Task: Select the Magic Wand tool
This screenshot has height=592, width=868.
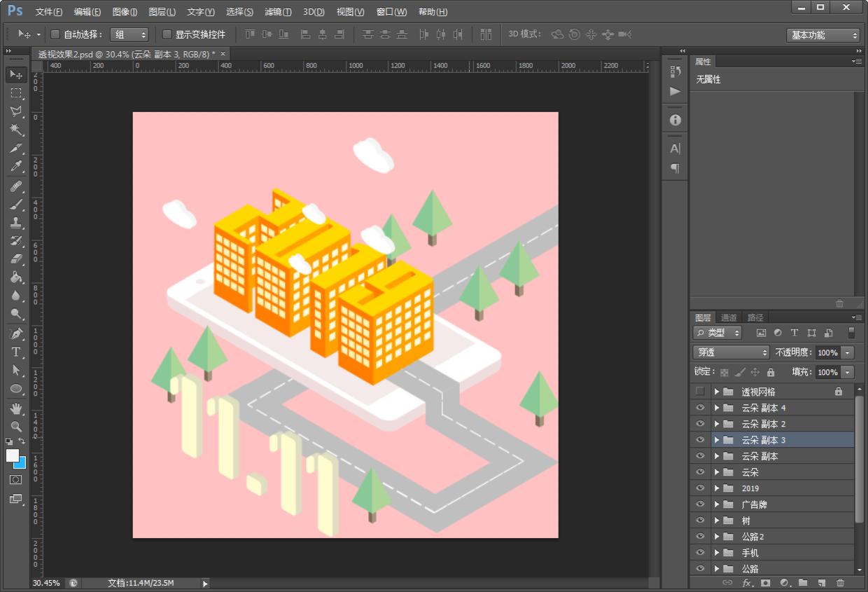Action: [x=16, y=130]
